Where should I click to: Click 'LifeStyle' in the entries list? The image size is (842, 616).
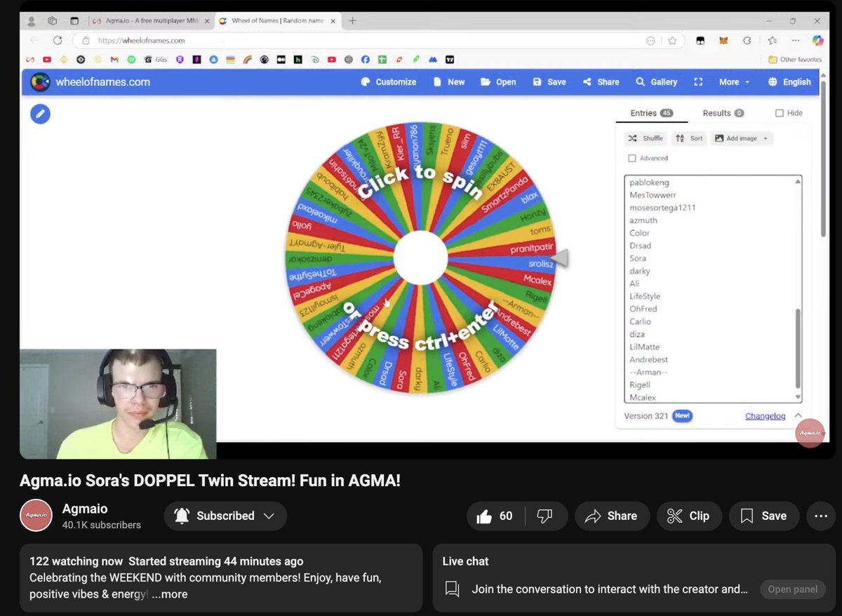[x=645, y=296]
